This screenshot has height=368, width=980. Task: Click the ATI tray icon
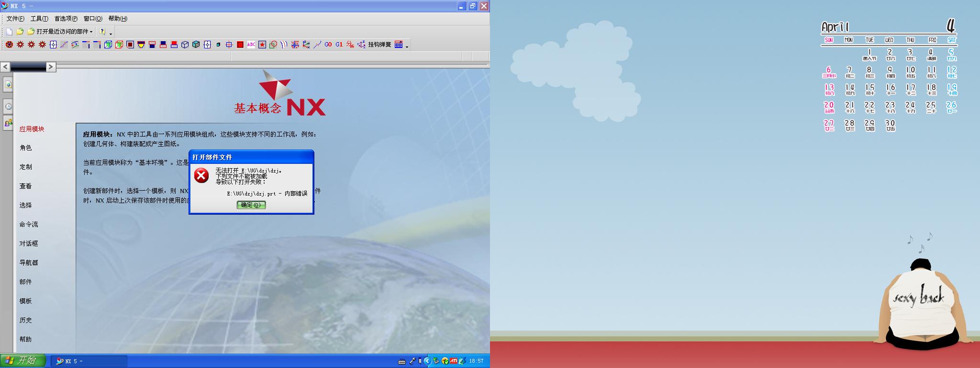pos(454,361)
